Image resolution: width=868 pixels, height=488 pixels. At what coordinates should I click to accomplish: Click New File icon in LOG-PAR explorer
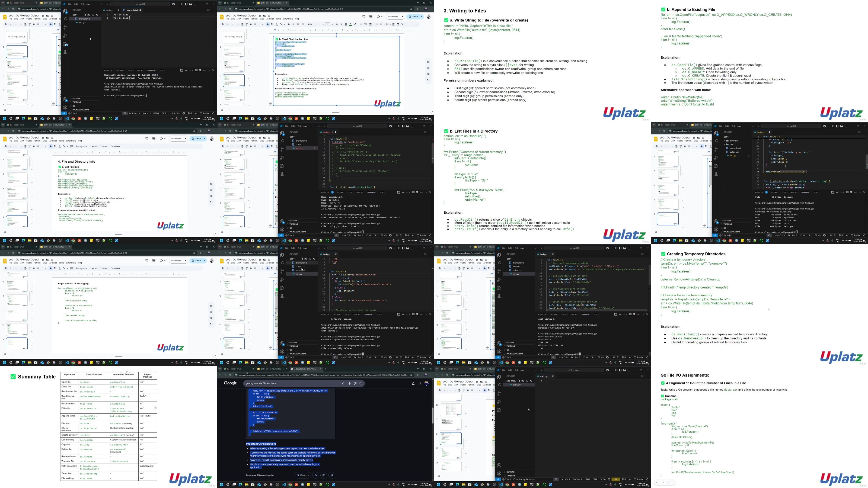[x=519, y=381]
